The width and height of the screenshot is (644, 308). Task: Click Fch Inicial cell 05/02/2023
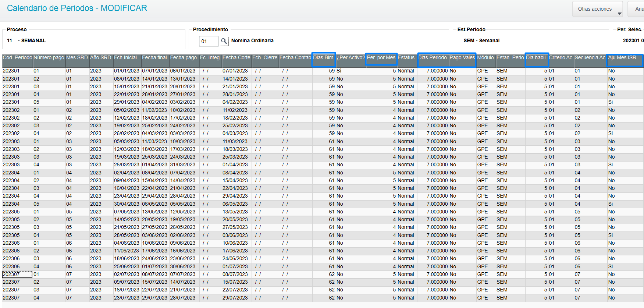point(127,110)
